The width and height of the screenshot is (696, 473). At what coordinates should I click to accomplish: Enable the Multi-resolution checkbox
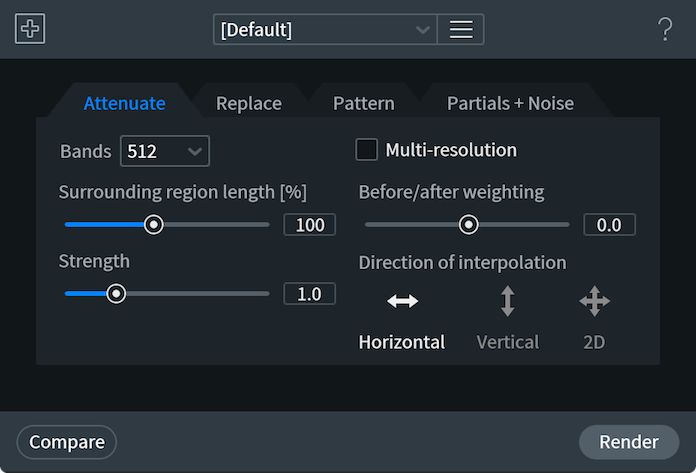point(366,150)
